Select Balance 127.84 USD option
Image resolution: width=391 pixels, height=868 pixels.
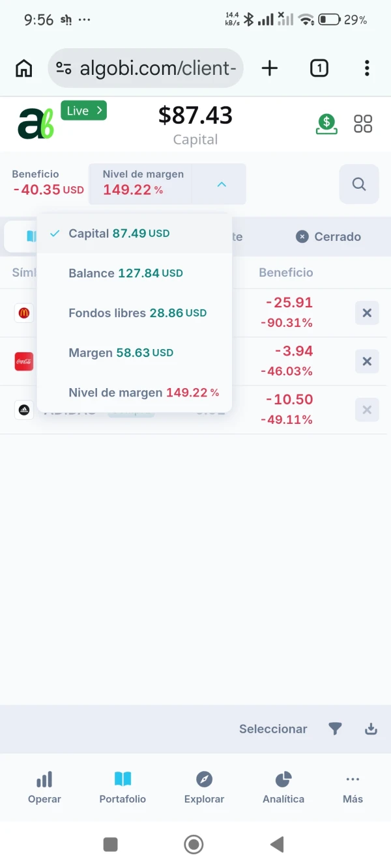pyautogui.click(x=134, y=273)
